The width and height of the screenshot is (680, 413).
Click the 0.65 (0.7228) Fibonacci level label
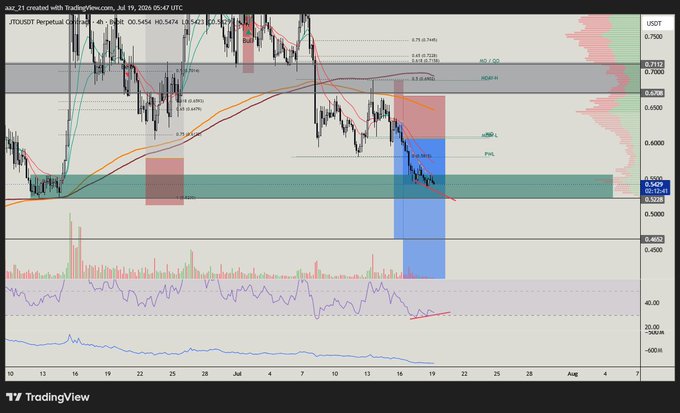424,56
